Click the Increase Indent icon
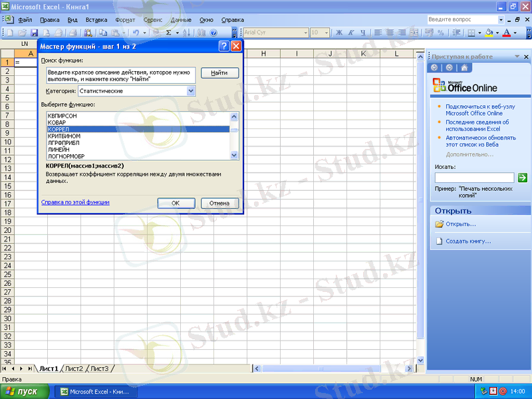Screen dimensions: 532x399 pyautogui.click(x=456, y=33)
